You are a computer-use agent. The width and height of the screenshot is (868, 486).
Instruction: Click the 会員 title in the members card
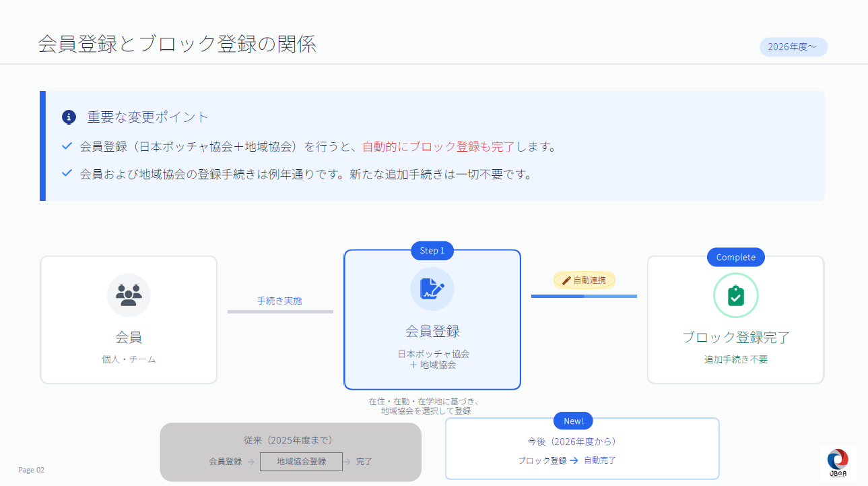click(129, 337)
